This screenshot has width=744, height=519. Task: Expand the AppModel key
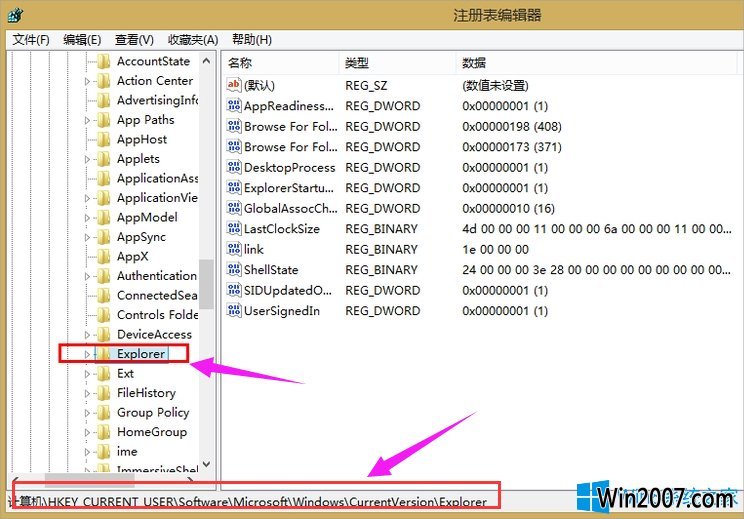coord(87,218)
